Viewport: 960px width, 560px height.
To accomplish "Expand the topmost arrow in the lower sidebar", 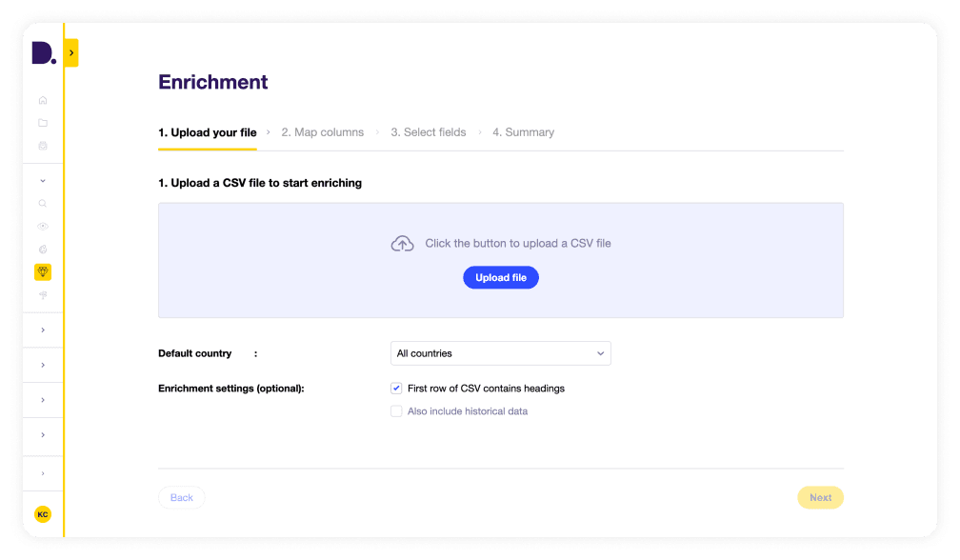I will click(x=43, y=330).
